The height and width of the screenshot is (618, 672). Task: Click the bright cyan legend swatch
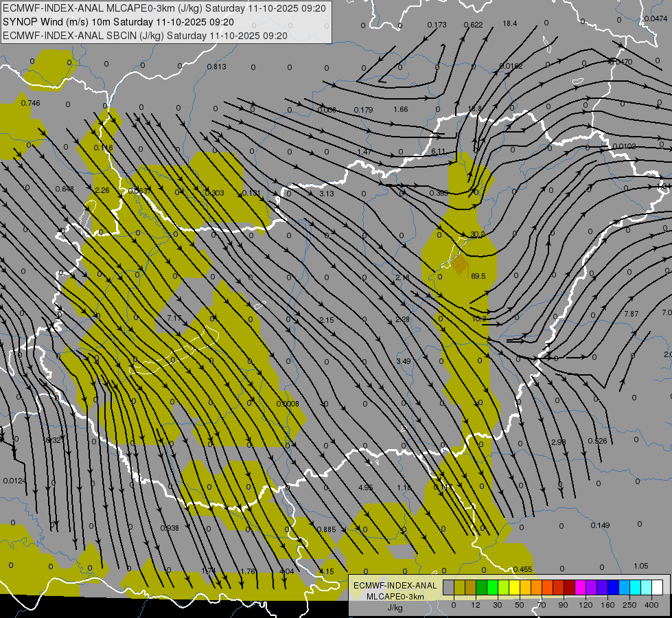tap(635, 588)
